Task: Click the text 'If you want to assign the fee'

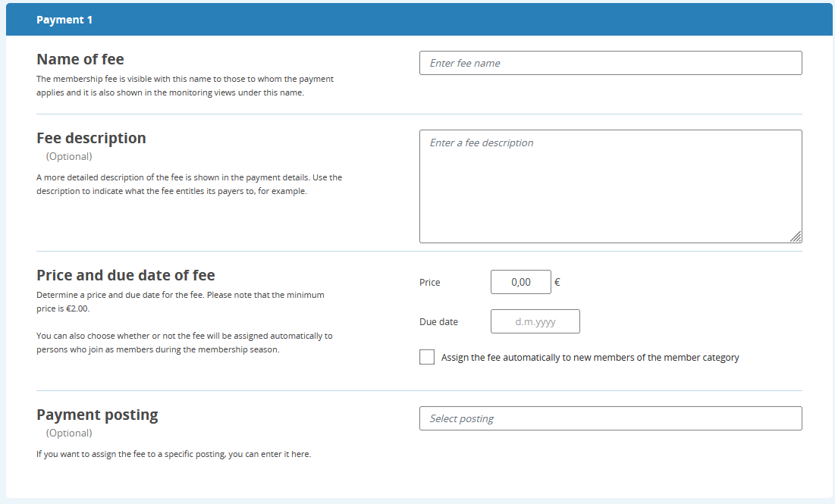Action: 174,454
